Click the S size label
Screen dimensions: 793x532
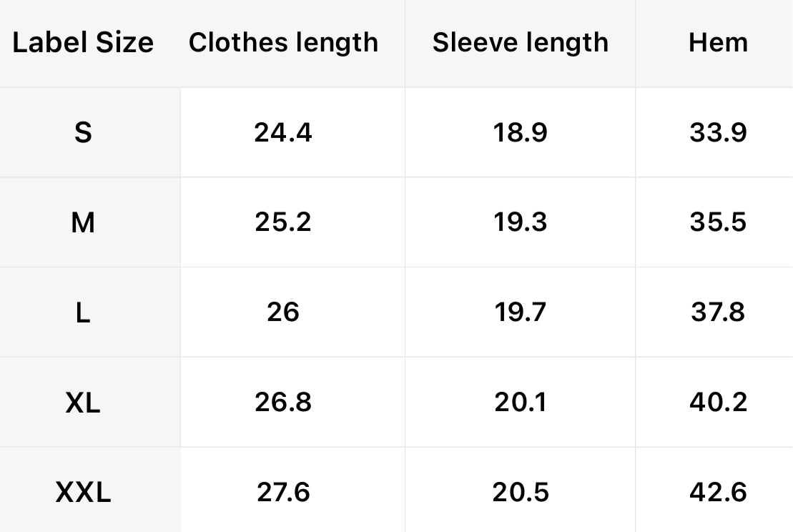pos(83,133)
